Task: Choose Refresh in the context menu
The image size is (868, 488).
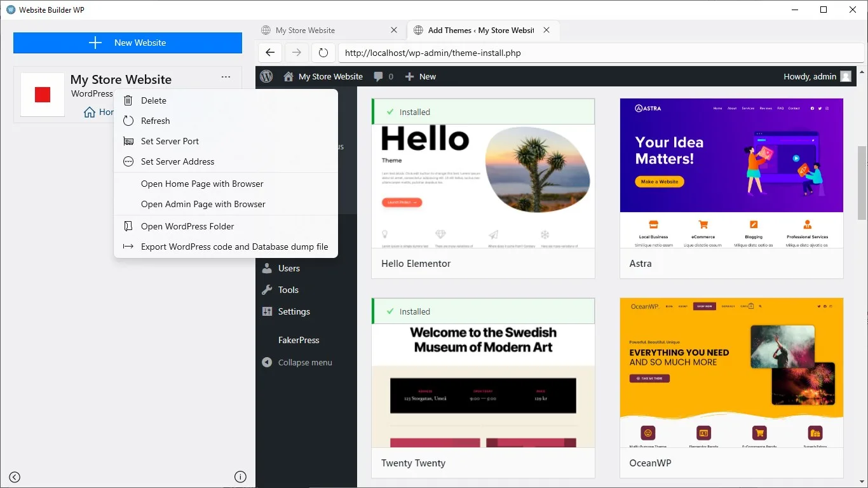Action: [226, 121]
